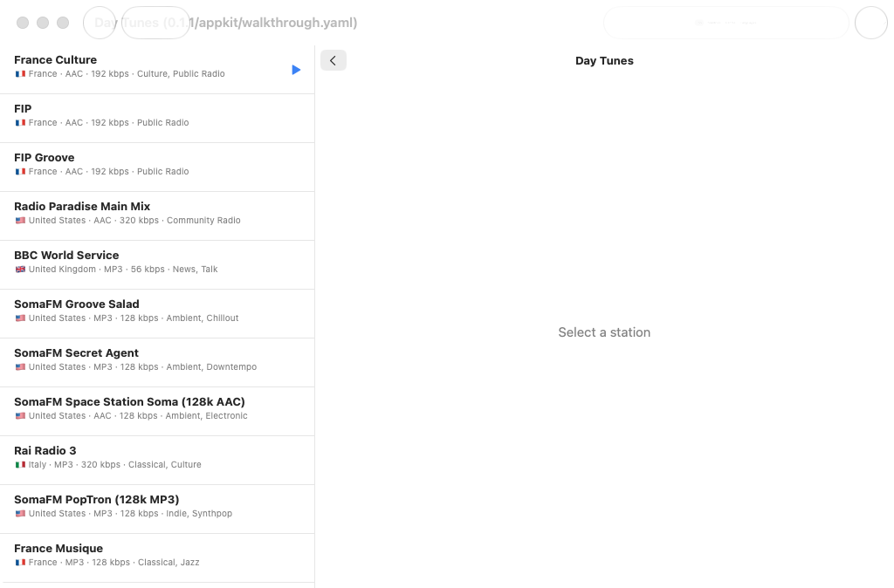Select BBC World Service station
894x588 pixels.
tap(157, 265)
